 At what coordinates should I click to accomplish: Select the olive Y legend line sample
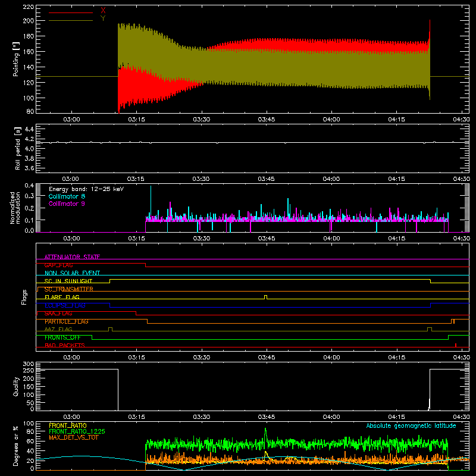pos(71,21)
